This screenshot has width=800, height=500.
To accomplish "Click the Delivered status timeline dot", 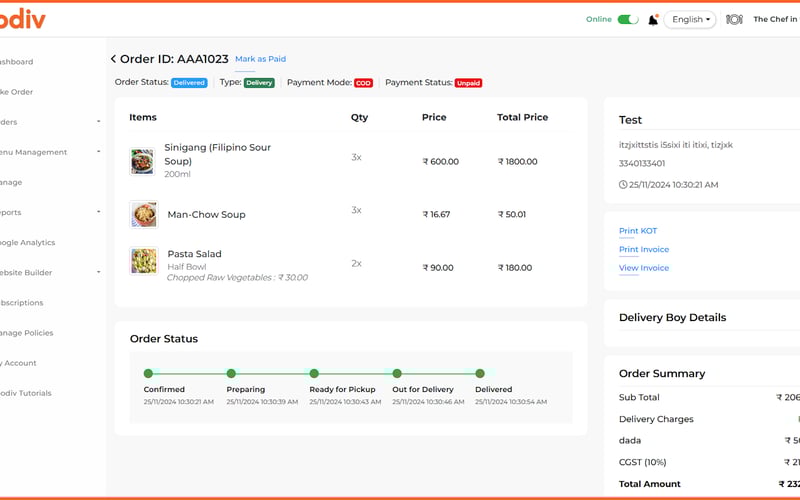I will click(x=480, y=373).
